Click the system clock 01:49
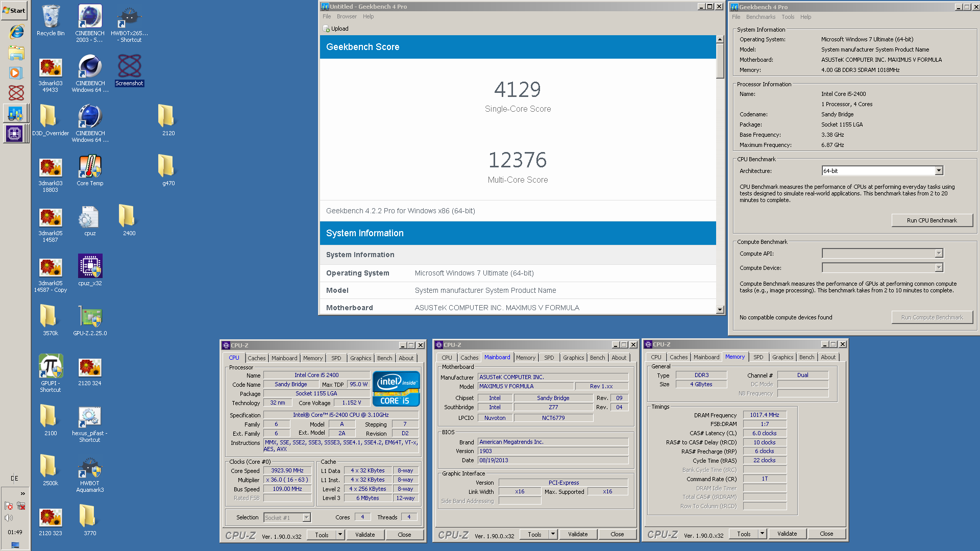Screen dimensions: 980x551 (x=15, y=532)
